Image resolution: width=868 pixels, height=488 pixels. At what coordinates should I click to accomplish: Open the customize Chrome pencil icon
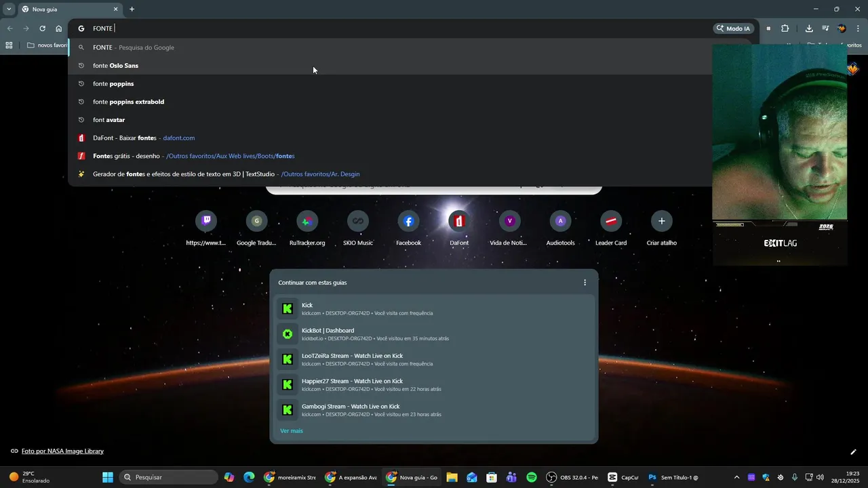pos(853,451)
